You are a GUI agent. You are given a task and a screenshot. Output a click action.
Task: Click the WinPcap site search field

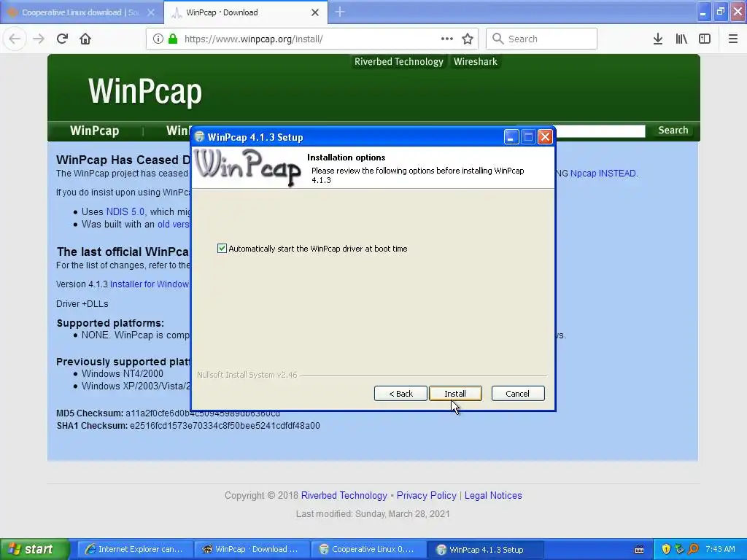click(x=600, y=131)
